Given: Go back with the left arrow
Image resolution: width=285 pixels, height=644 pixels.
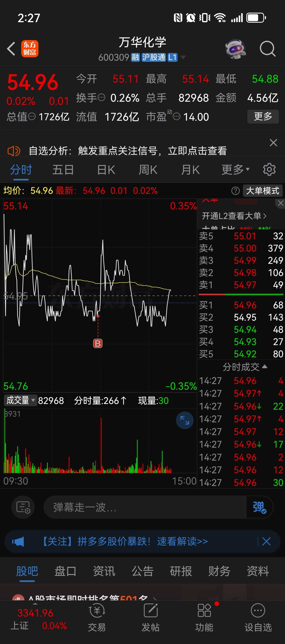Looking at the screenshot, I should point(11,48).
